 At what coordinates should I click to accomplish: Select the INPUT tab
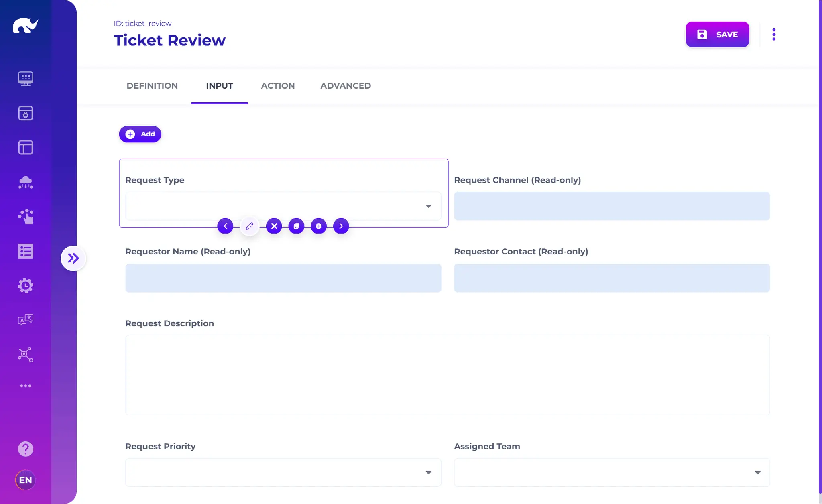tap(220, 86)
